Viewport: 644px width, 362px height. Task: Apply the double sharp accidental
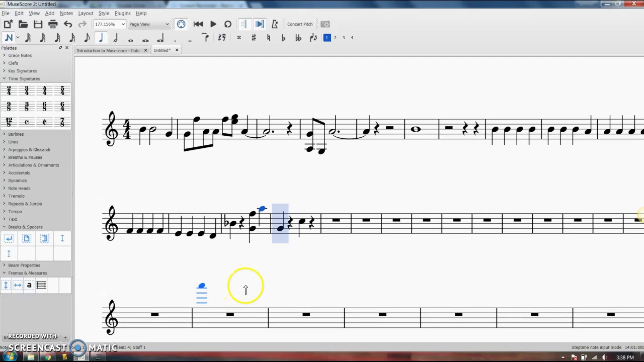tap(239, 38)
